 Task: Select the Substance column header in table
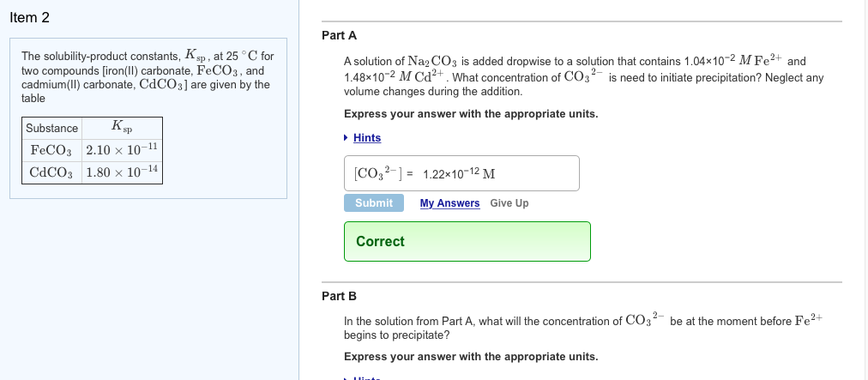(x=52, y=129)
